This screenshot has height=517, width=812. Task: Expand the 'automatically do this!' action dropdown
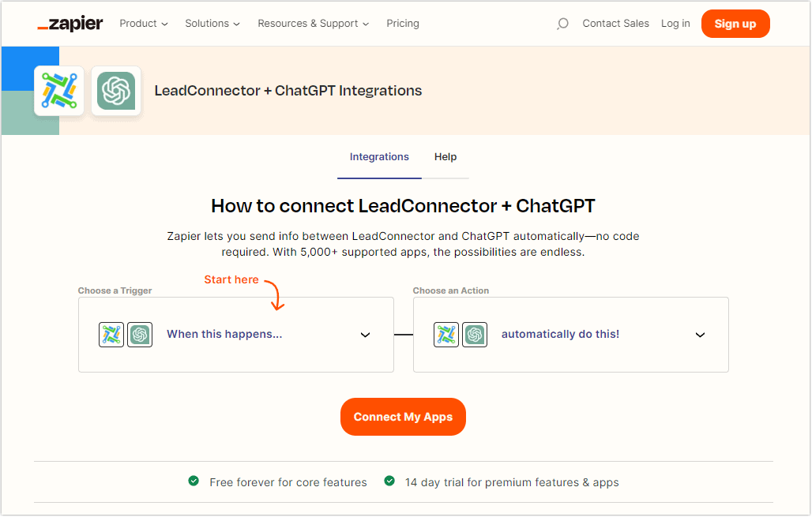pos(700,335)
